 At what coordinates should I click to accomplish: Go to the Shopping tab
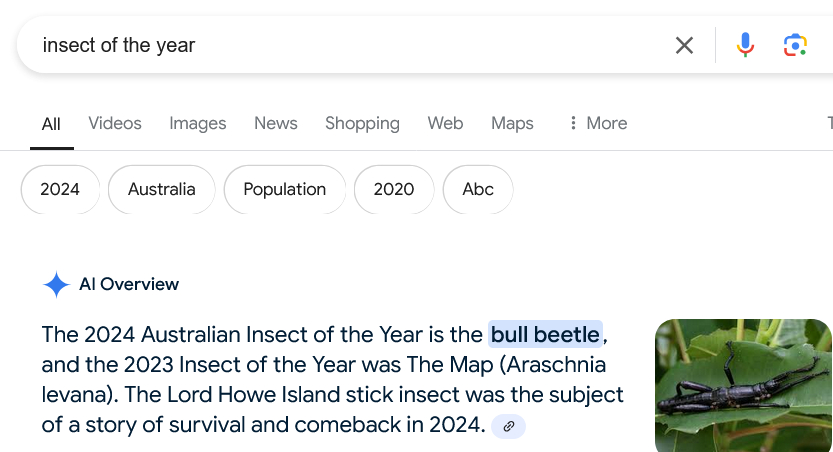[x=362, y=123]
